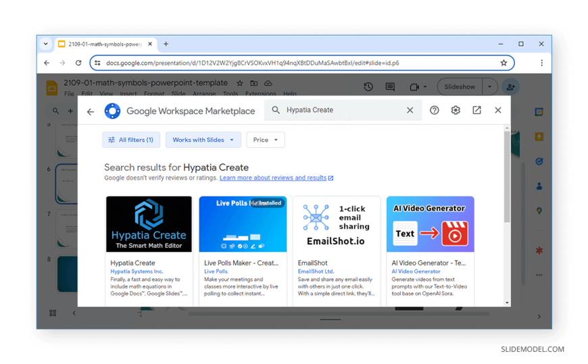Open Marketplace help
Viewport: 588px width, 364px height.
pyautogui.click(x=435, y=110)
